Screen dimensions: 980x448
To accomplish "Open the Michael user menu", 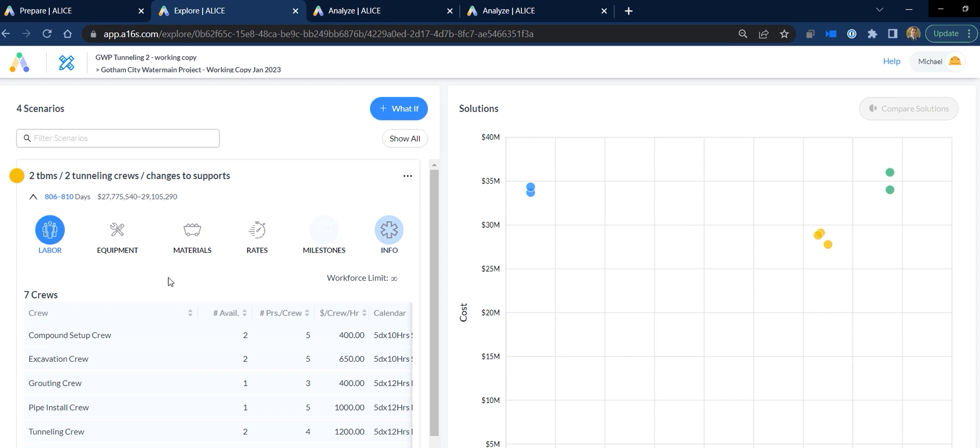I will 938,62.
